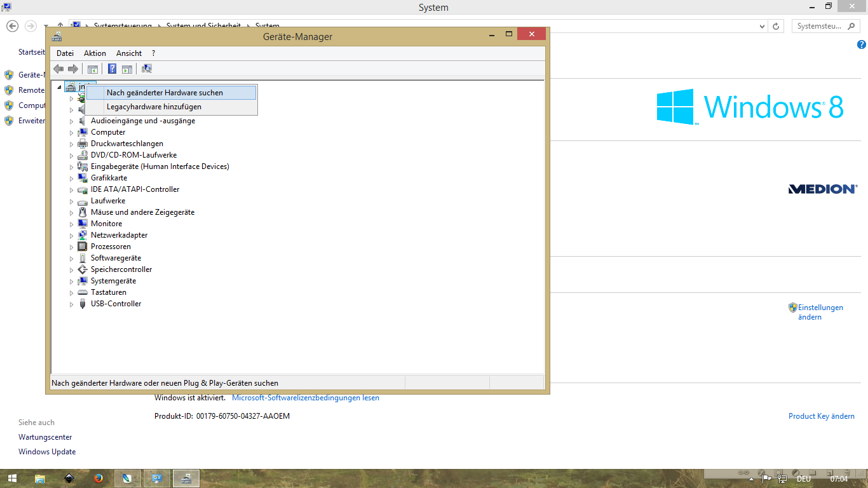868x488 pixels.
Task: Select the Tastaturen tree row
Action: tap(108, 292)
